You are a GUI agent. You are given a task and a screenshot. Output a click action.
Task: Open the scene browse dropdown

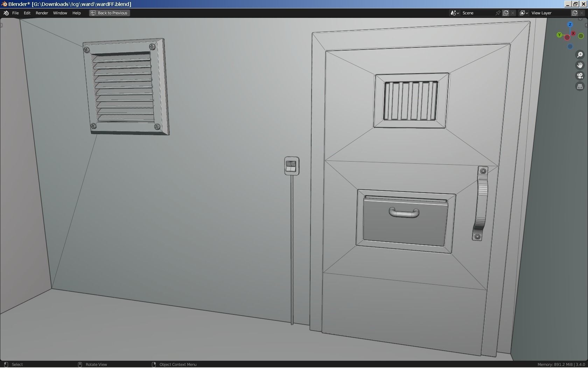click(x=455, y=13)
